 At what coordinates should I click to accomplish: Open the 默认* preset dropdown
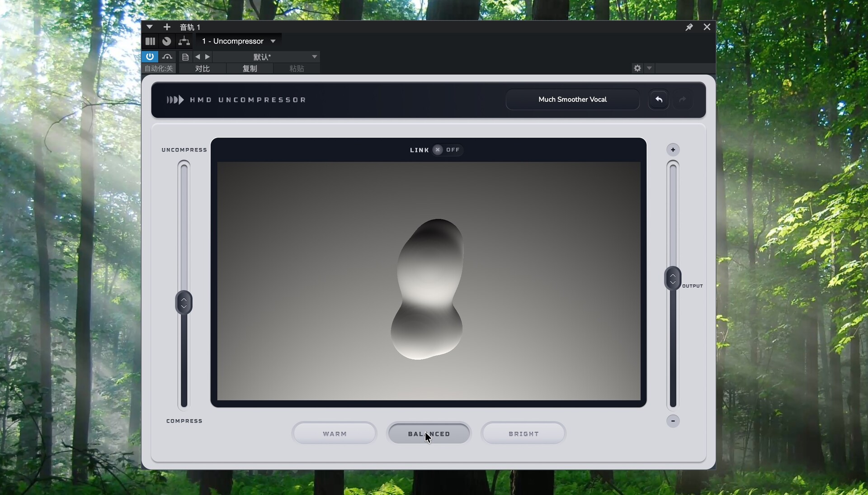pyautogui.click(x=314, y=57)
